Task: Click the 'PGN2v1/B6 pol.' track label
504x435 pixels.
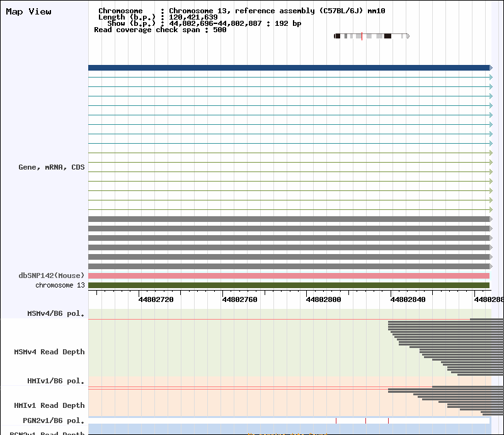Action: pos(54,421)
